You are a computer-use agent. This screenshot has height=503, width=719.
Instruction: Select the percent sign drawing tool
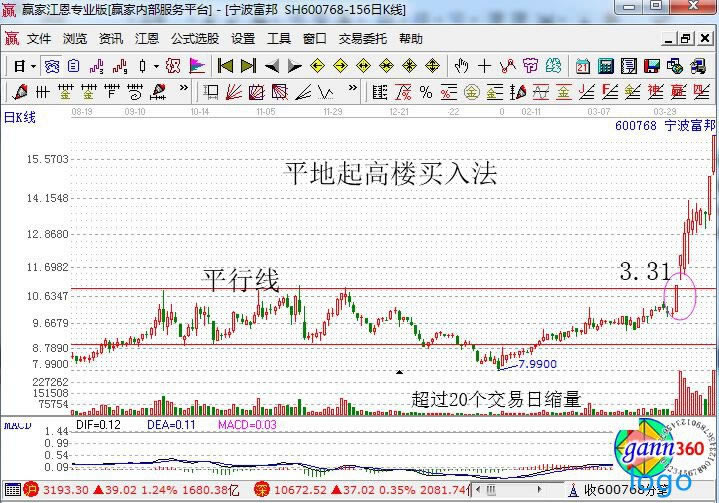[x=425, y=92]
